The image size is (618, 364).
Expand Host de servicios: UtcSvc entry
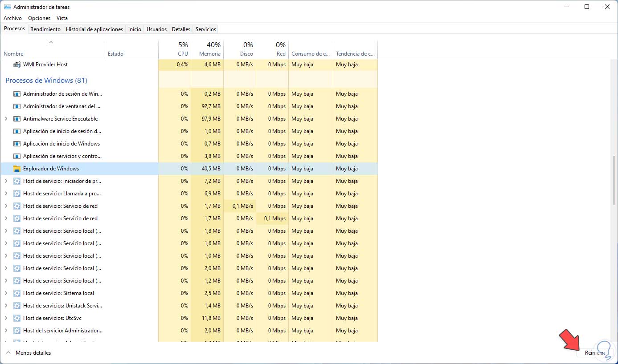tap(6, 318)
